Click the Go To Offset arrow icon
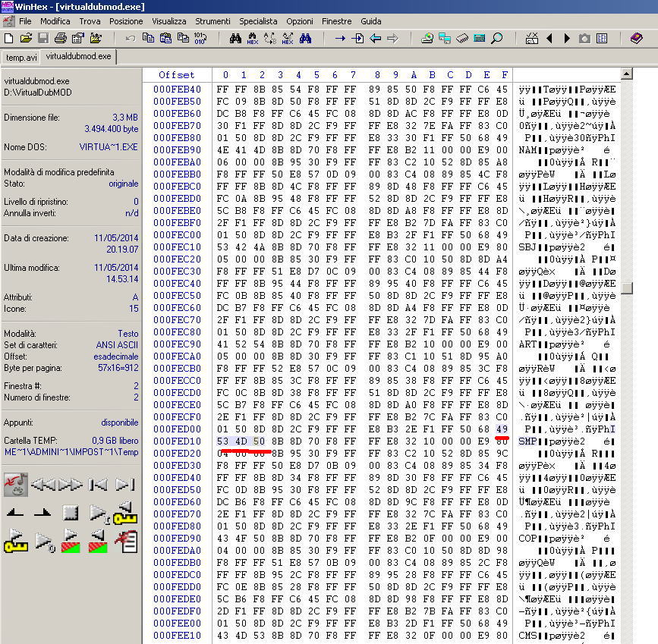The image size is (658, 644). pyautogui.click(x=339, y=38)
